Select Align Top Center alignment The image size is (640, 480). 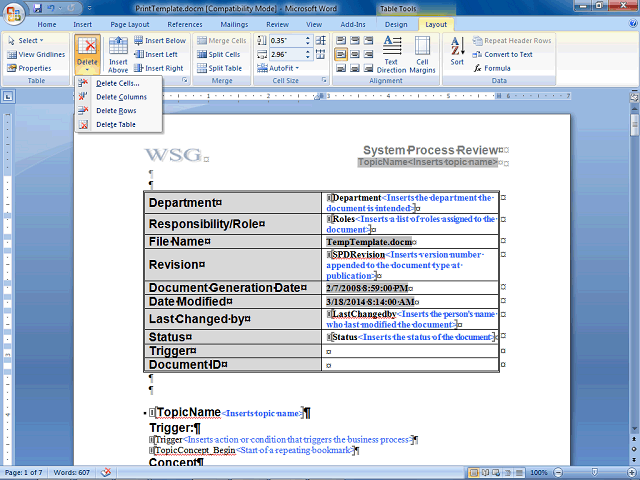point(355,40)
